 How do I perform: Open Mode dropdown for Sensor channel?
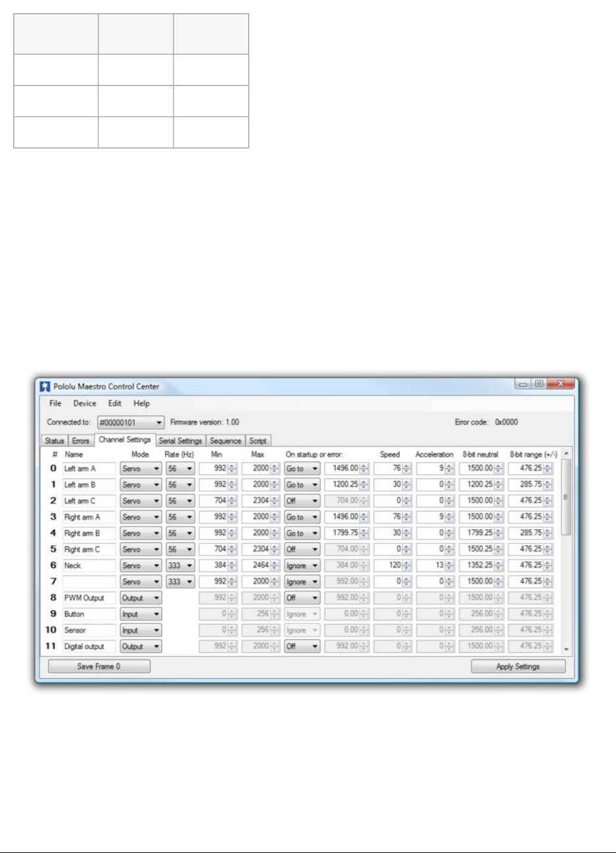click(141, 630)
